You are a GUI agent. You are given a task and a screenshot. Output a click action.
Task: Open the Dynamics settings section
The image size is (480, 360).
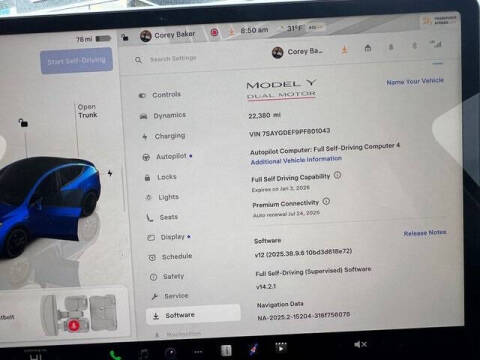163,116
